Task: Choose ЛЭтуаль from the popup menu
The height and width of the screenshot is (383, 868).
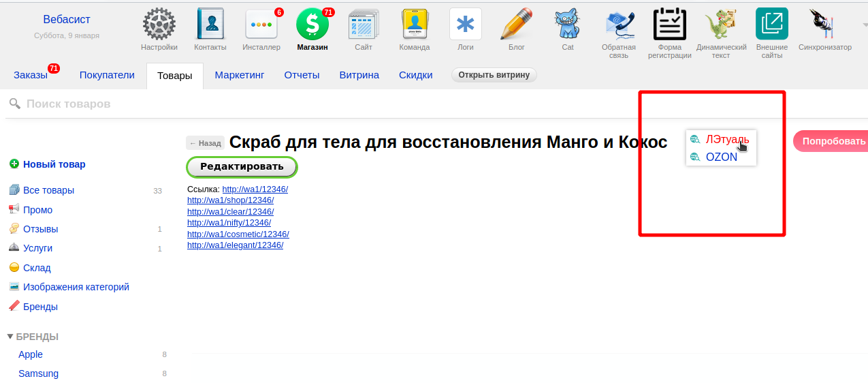Action: (x=727, y=140)
